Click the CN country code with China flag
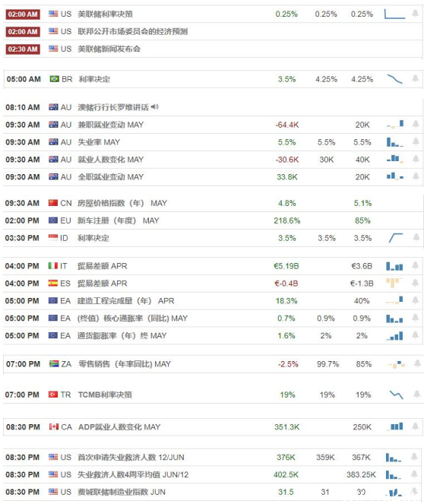This screenshot has height=504, width=424. coord(66,203)
